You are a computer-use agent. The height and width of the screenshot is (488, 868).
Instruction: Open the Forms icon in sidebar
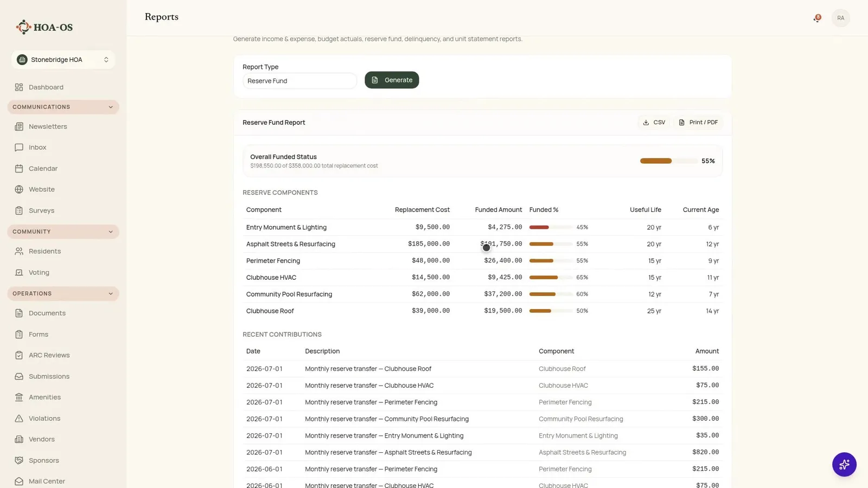[x=19, y=334]
